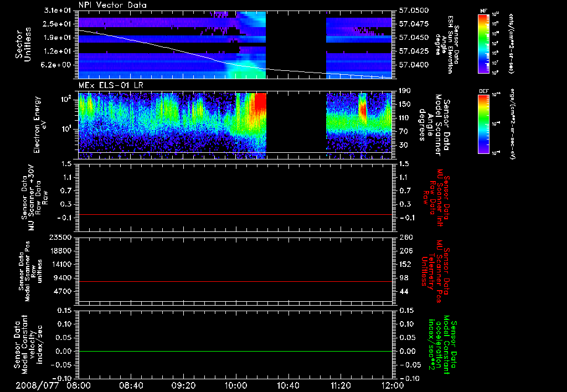Screen dimensions: 567x392
Task: Click the '12:00' time tick label
Action: 393,385
